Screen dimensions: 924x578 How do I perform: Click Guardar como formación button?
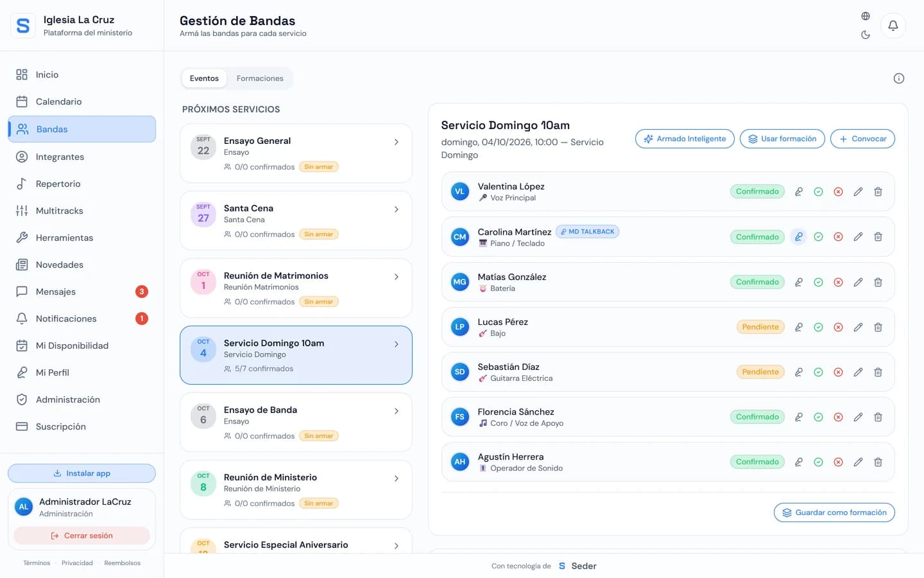pos(834,512)
